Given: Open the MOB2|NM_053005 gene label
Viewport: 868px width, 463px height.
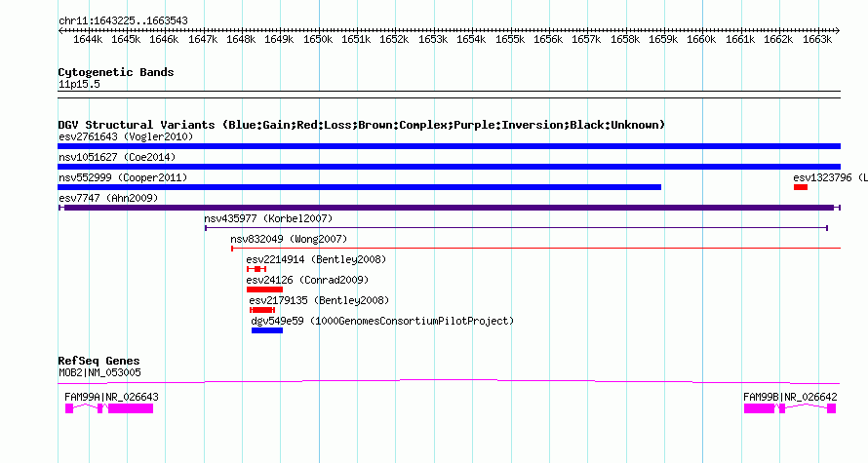Looking at the screenshot, I should [x=99, y=372].
